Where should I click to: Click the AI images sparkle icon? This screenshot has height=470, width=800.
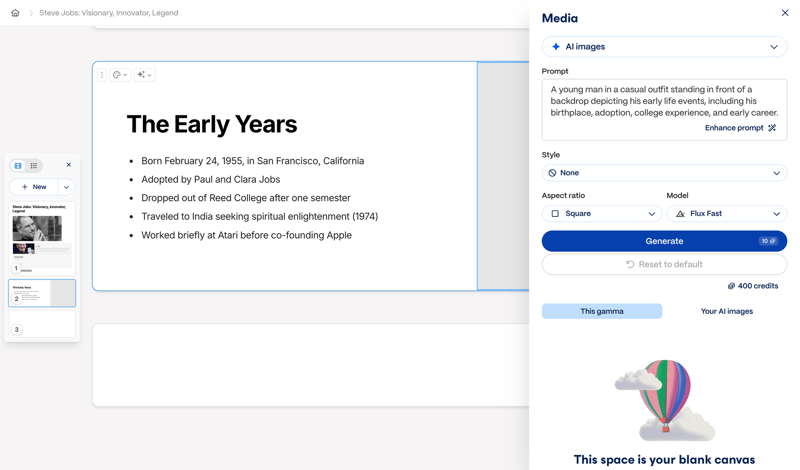pos(556,46)
